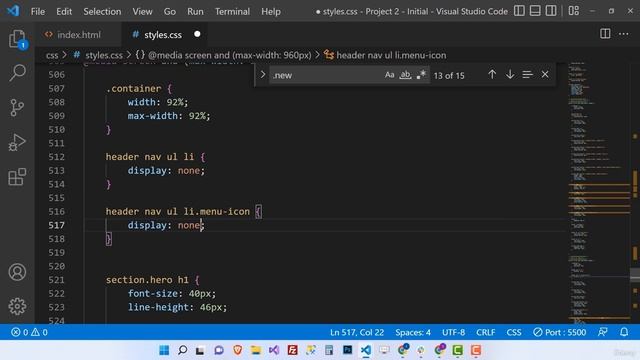Open FileZilla from taskbar

tap(293, 350)
